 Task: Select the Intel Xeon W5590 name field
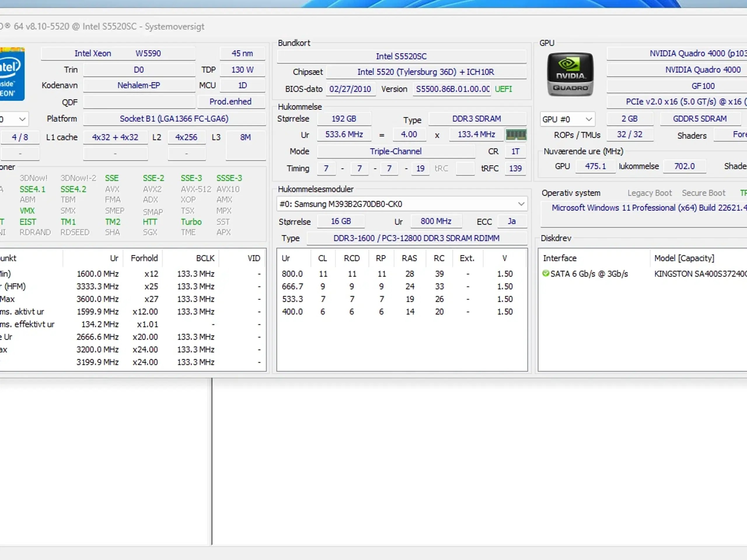click(x=118, y=53)
